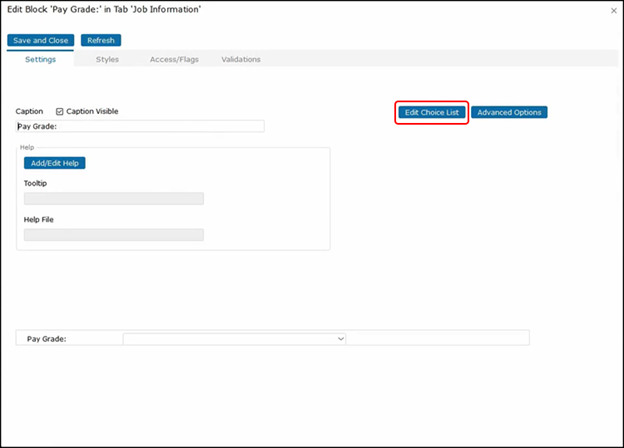
Task: Click the Help File input box
Action: pos(113,235)
